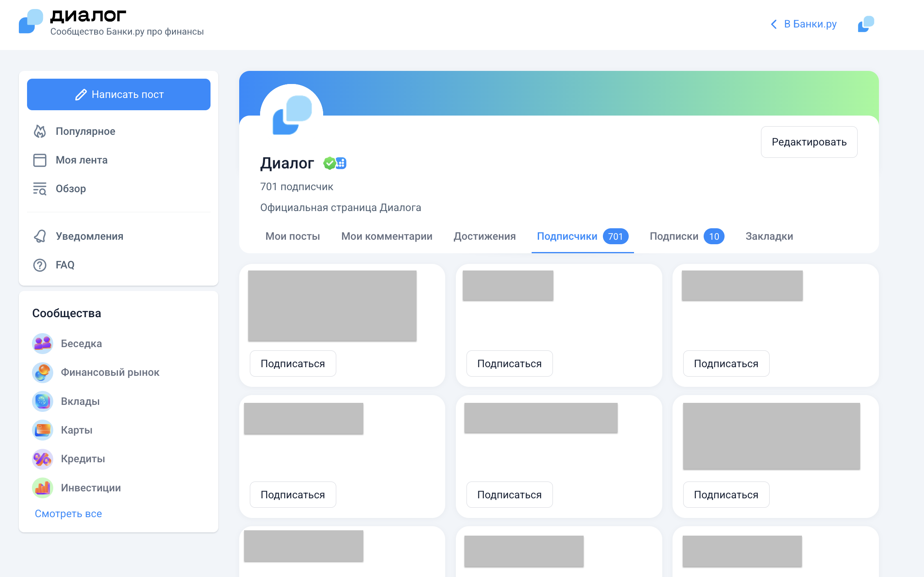Open the FAQ menu item
The height and width of the screenshot is (577, 924).
[65, 265]
